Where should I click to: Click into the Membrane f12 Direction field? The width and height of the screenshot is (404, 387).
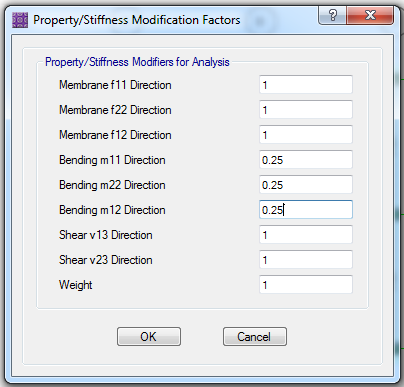coord(306,135)
